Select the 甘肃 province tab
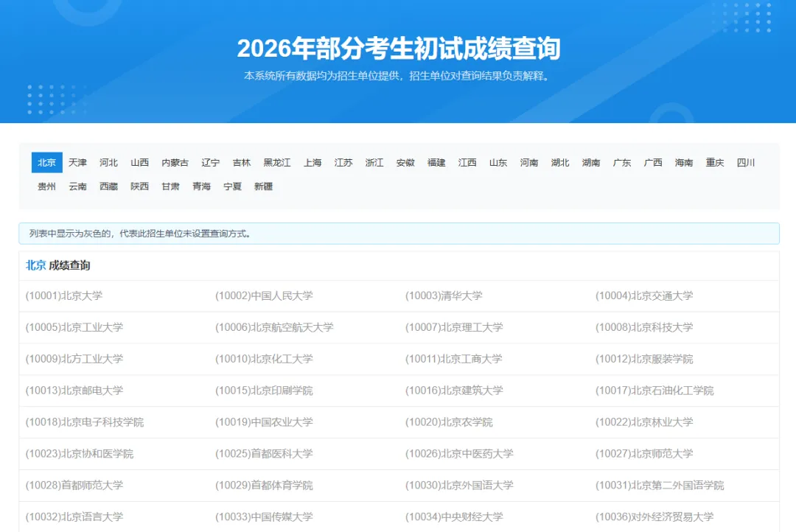This screenshot has height=532, width=796. coord(170,186)
